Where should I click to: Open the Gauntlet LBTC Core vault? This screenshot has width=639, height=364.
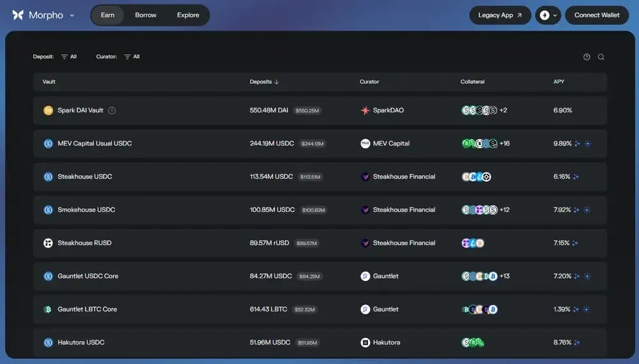click(x=320, y=310)
